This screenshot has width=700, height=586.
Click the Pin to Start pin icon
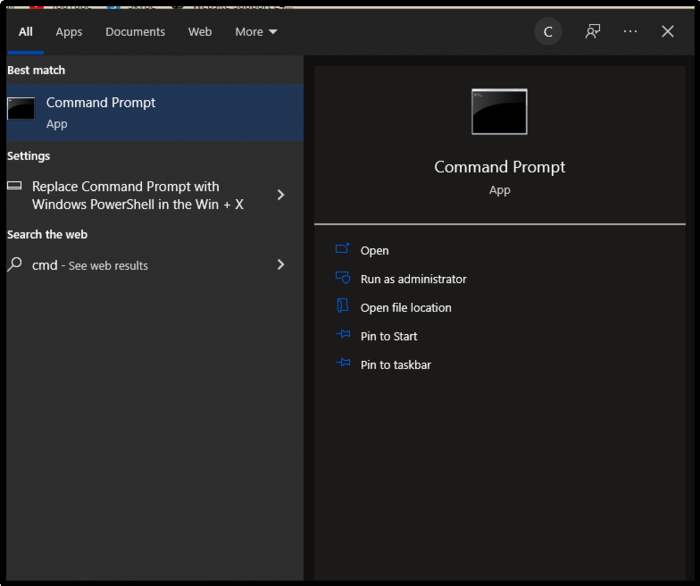(x=343, y=334)
